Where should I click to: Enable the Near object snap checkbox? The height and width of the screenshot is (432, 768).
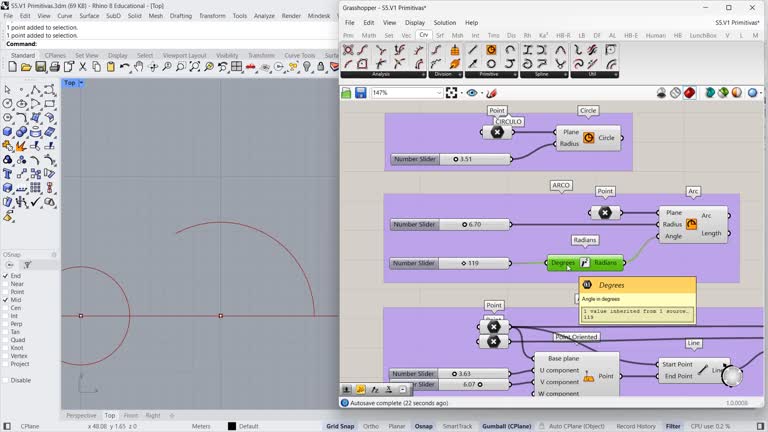point(6,284)
